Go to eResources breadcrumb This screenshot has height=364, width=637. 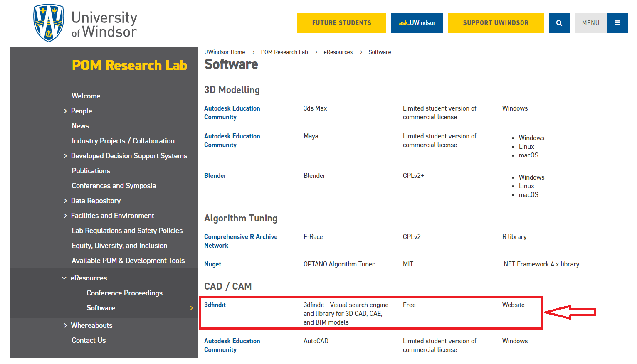coord(338,52)
